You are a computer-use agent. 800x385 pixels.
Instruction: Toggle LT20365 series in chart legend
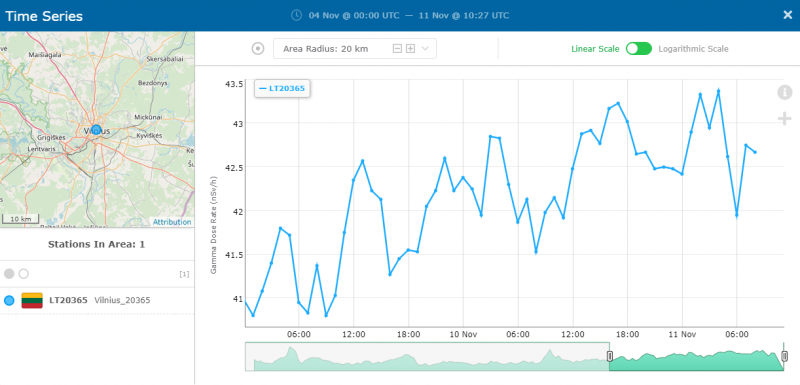[x=282, y=88]
